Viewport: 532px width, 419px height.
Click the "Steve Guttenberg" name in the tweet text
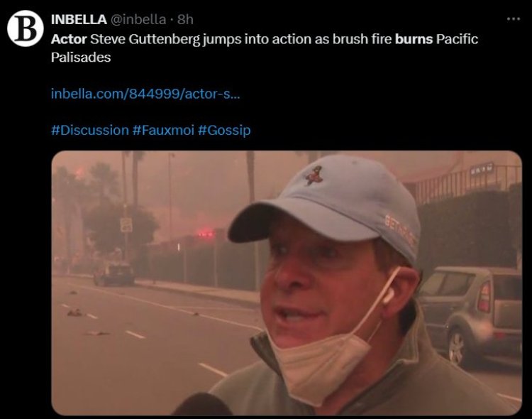145,40
